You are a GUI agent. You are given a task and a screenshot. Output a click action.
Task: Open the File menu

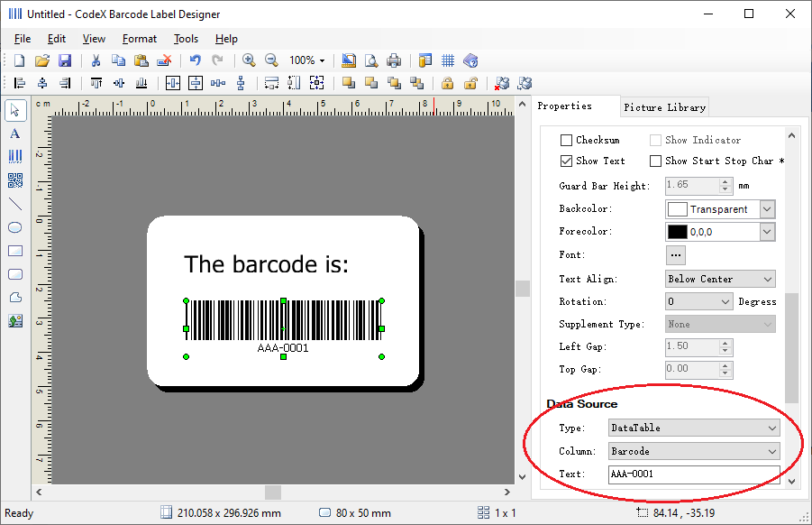click(23, 39)
